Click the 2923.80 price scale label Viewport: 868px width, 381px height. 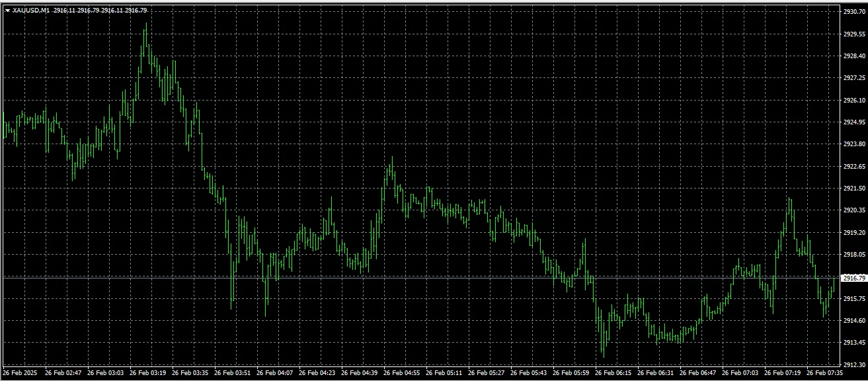[855, 144]
